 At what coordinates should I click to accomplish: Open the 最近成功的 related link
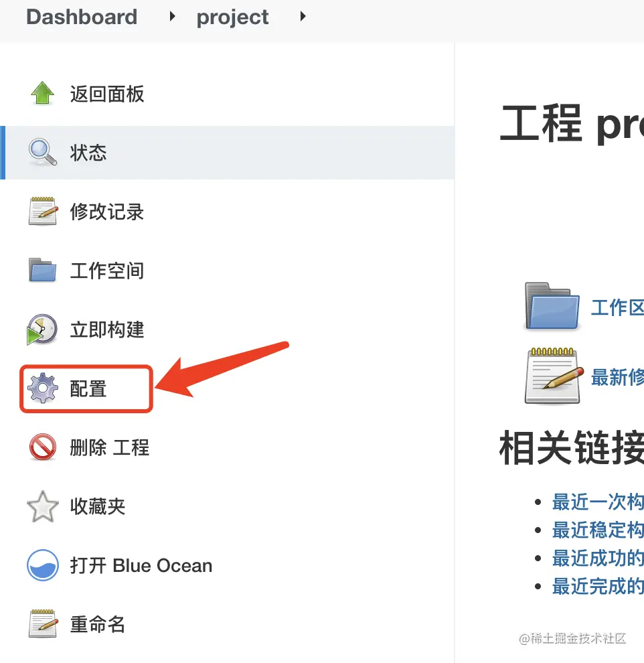598,558
